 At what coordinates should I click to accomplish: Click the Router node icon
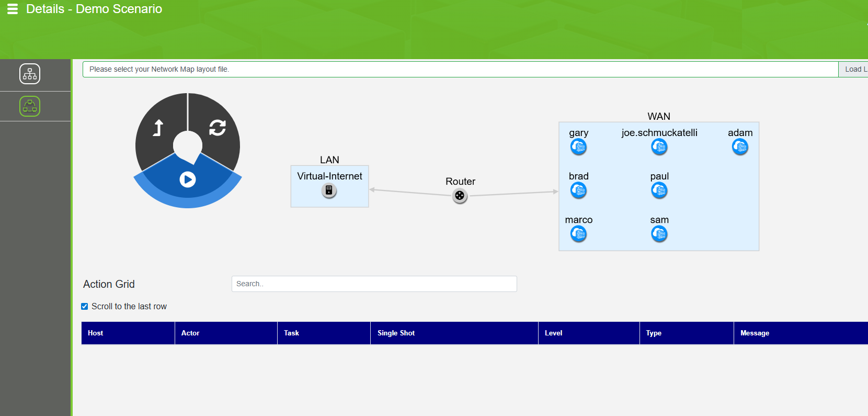click(x=460, y=196)
